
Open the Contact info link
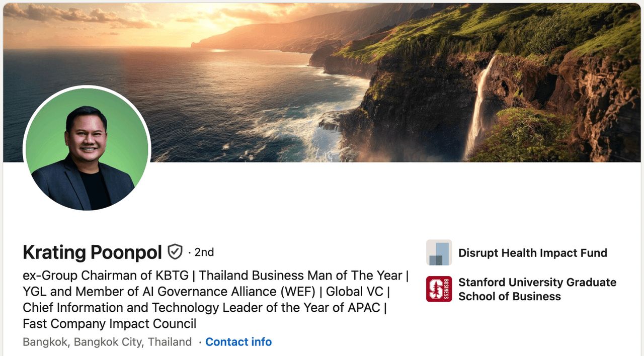click(238, 342)
